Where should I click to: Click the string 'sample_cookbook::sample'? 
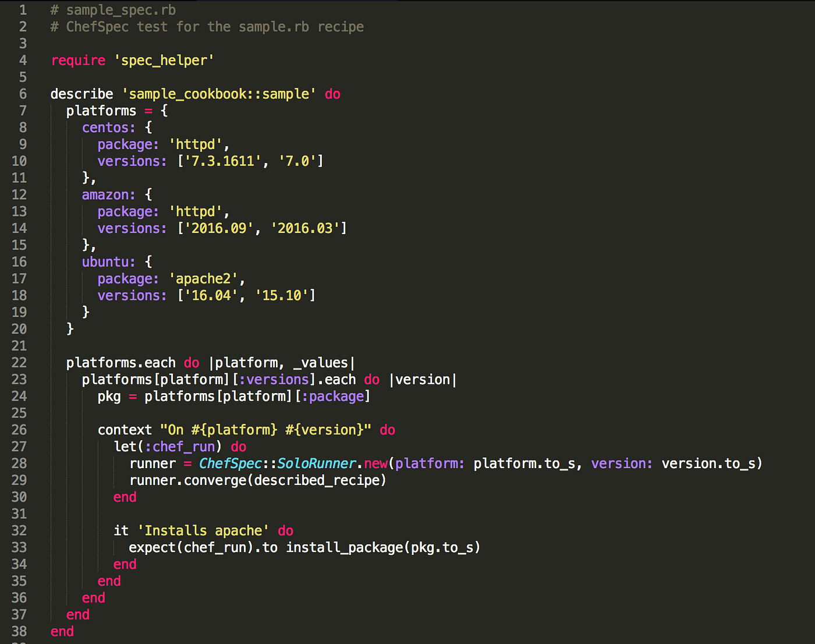(x=219, y=94)
